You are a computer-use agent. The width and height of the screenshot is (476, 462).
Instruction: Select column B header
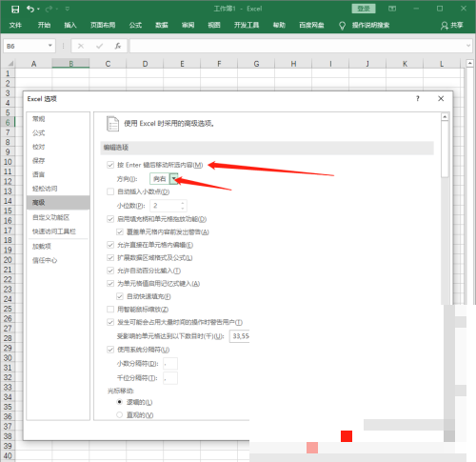(70, 64)
